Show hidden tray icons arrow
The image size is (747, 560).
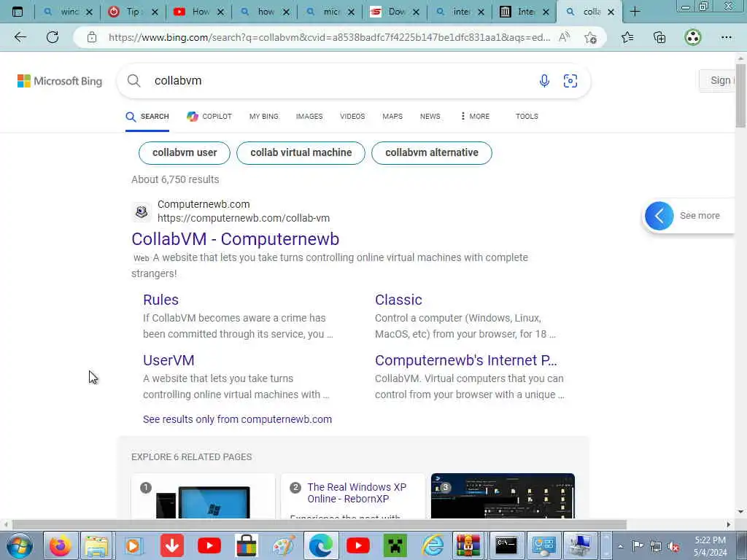point(620,547)
